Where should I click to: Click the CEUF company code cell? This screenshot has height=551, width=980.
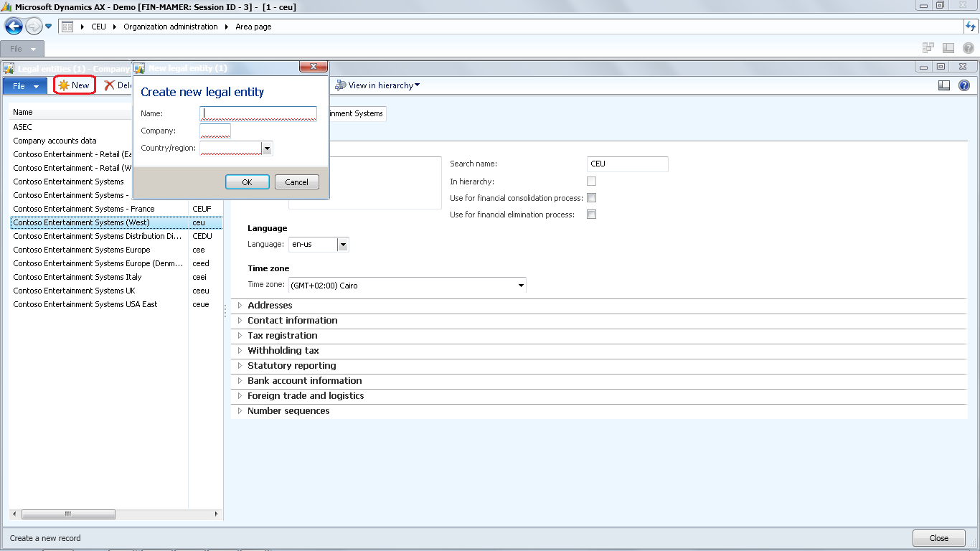pos(202,209)
